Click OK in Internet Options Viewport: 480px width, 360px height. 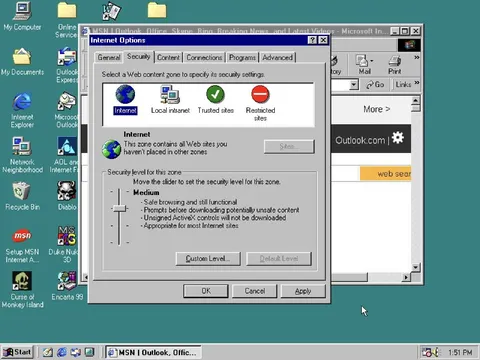206,291
